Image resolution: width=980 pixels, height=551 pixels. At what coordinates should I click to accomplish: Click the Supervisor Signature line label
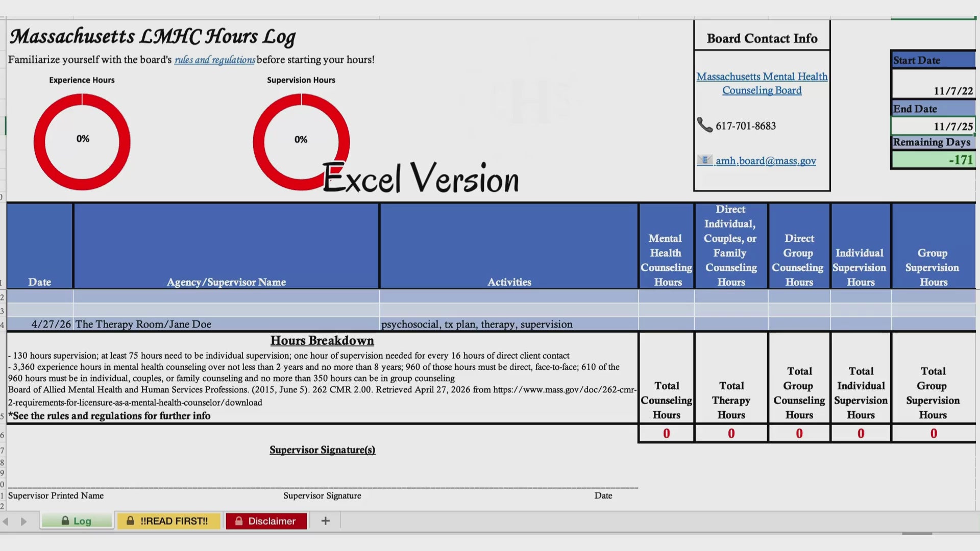tap(322, 495)
